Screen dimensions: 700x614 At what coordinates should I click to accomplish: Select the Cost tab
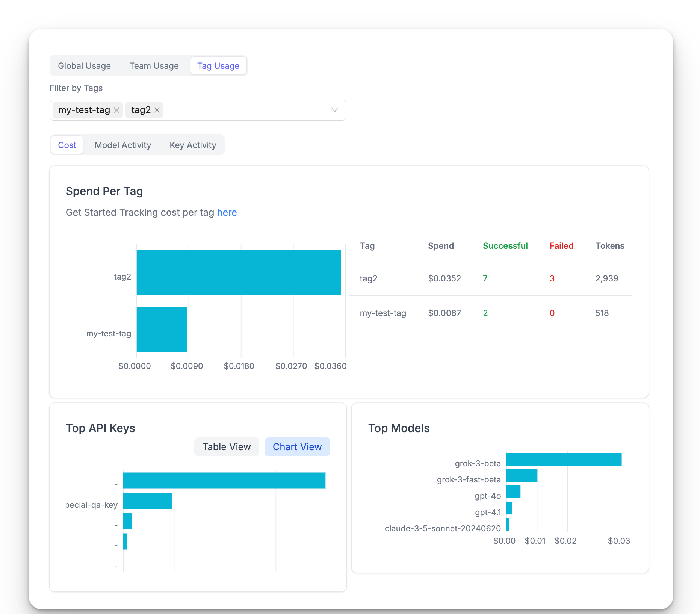(67, 145)
